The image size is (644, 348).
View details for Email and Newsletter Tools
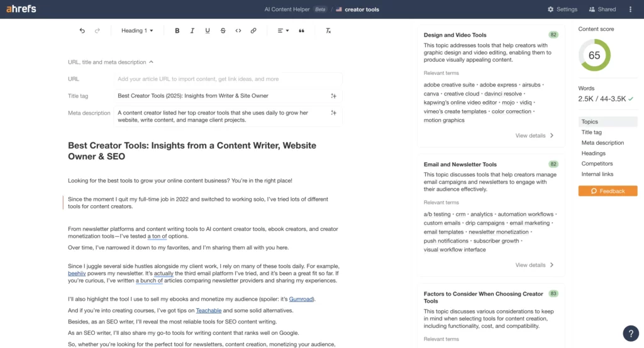click(535, 265)
